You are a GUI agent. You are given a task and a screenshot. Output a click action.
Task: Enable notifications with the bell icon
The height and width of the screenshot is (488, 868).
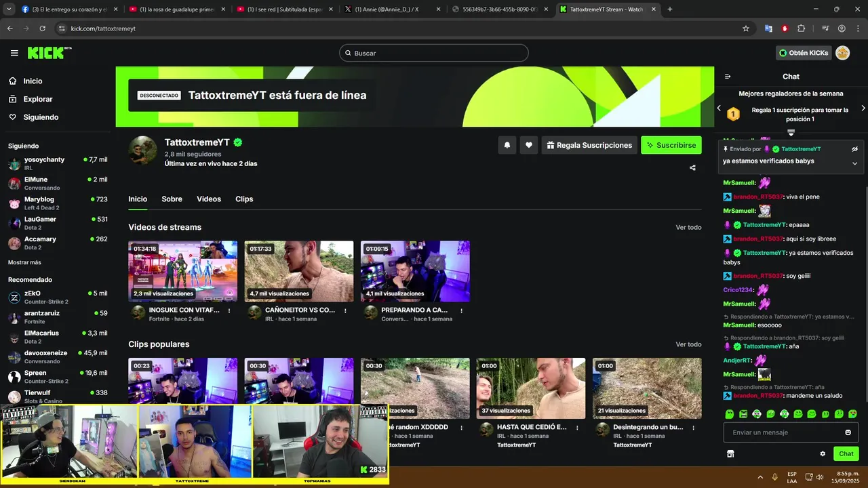tap(507, 145)
